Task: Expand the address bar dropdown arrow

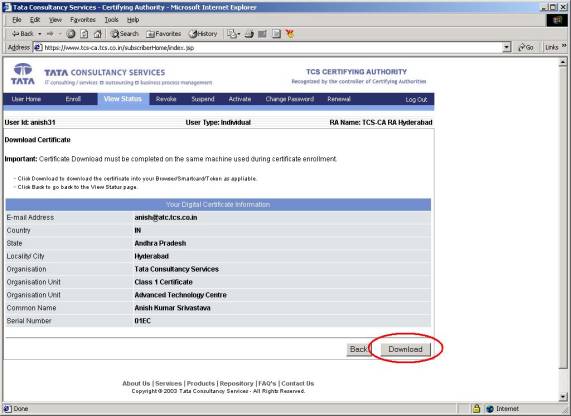Action: [x=507, y=47]
